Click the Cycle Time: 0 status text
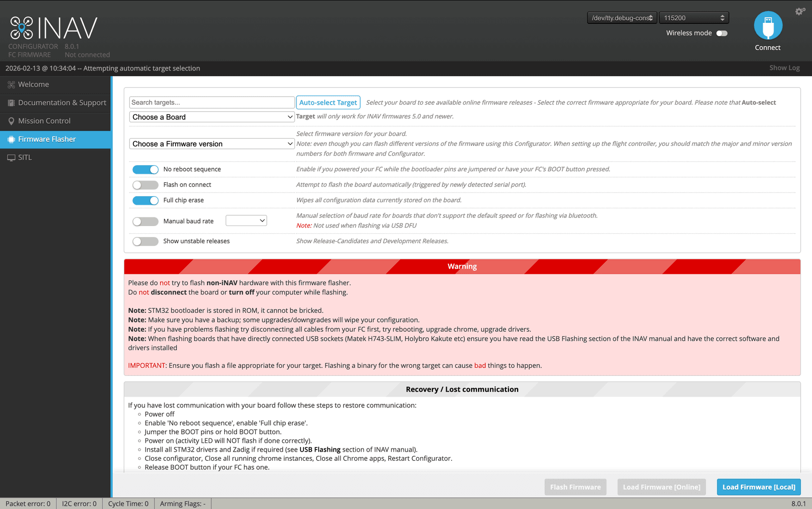The width and height of the screenshot is (812, 509). pos(128,504)
